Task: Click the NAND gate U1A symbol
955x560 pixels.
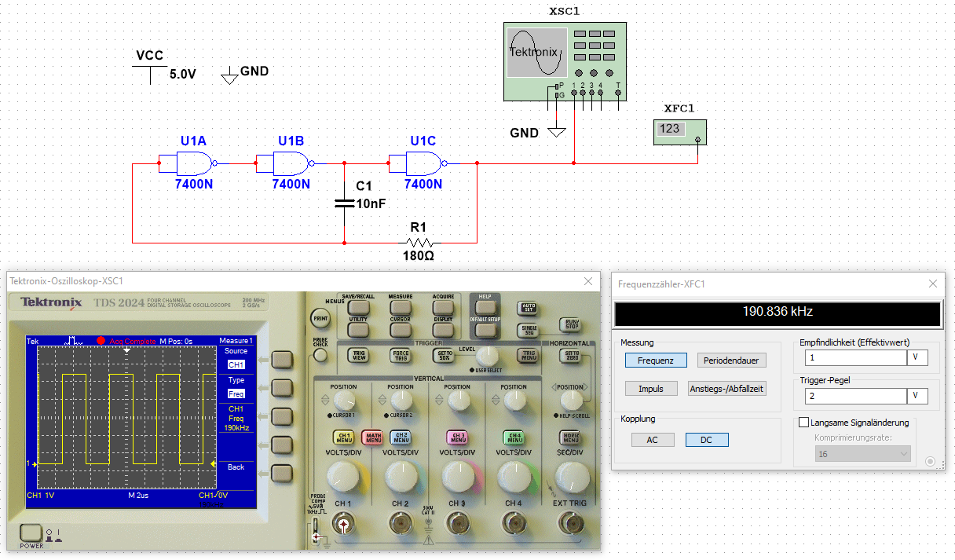Action: [195, 164]
